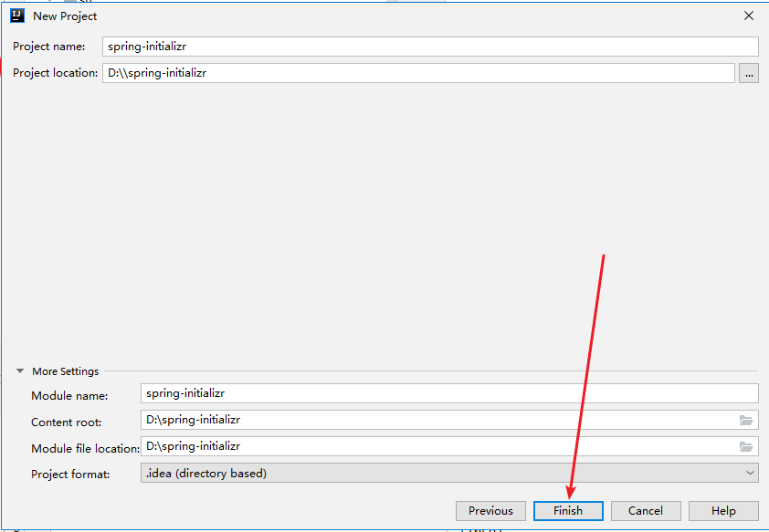This screenshot has height=532, width=769.
Task: Click the "Module name:" label
Action: (69, 396)
